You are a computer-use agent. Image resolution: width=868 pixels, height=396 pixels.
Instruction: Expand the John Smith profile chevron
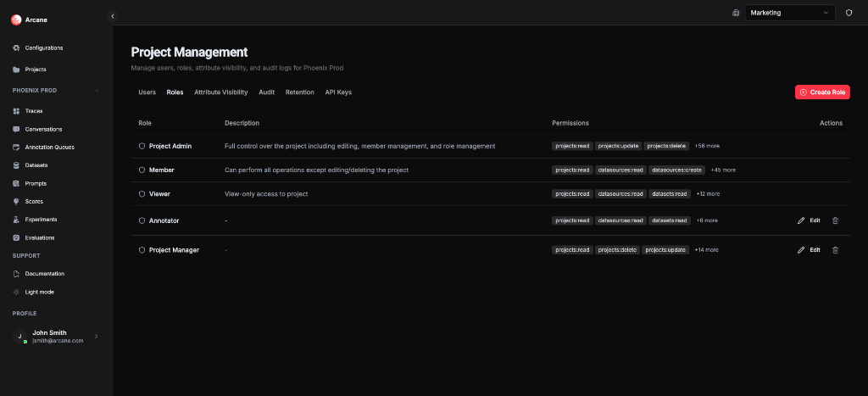[97, 336]
